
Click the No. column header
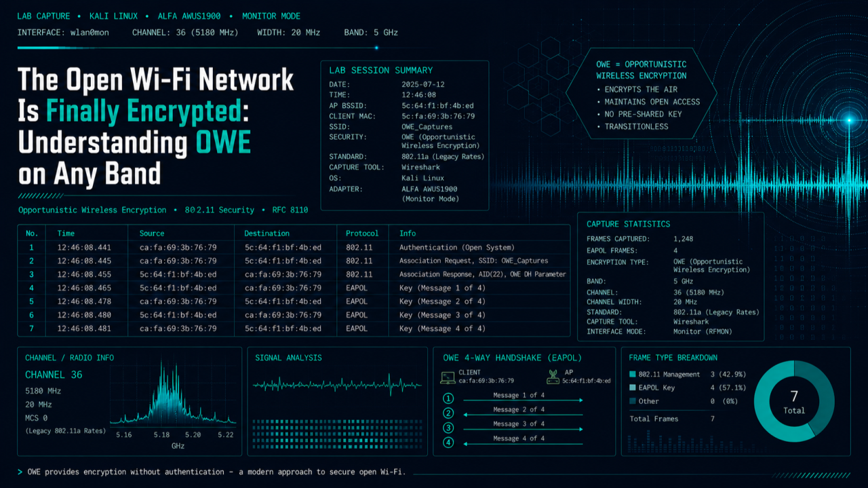click(x=31, y=233)
